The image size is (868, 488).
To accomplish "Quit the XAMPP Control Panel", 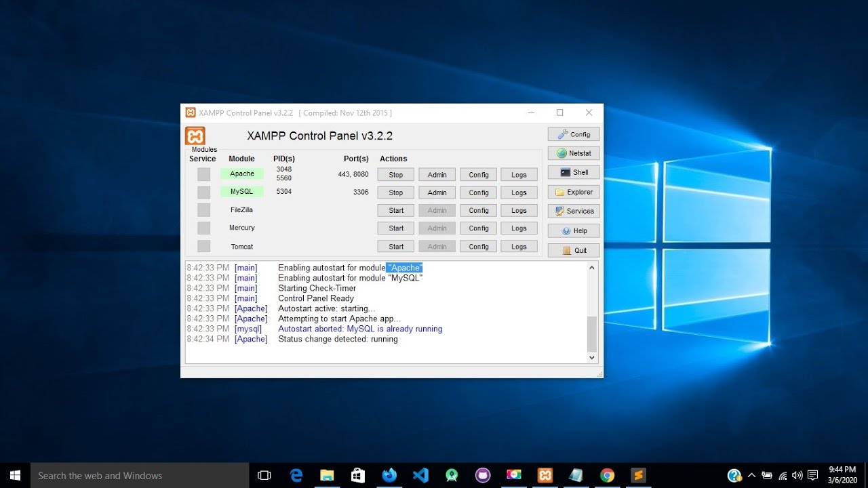I will 574,250.
